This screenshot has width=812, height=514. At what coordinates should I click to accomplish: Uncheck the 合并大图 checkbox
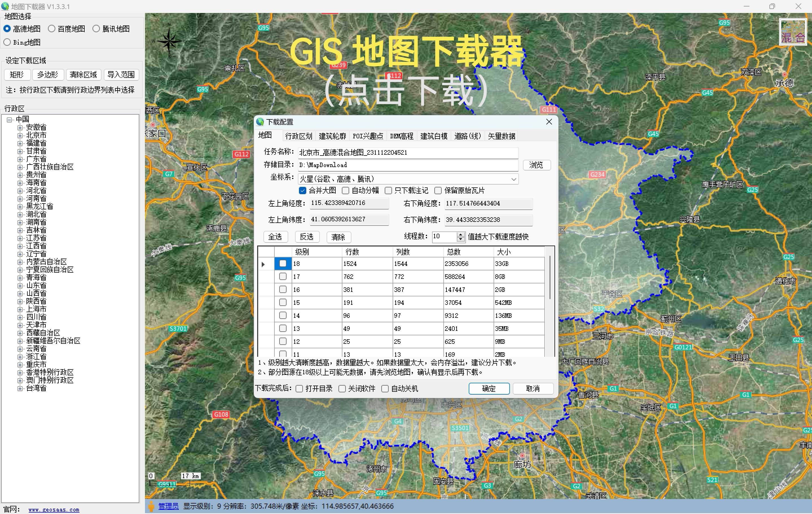click(302, 191)
